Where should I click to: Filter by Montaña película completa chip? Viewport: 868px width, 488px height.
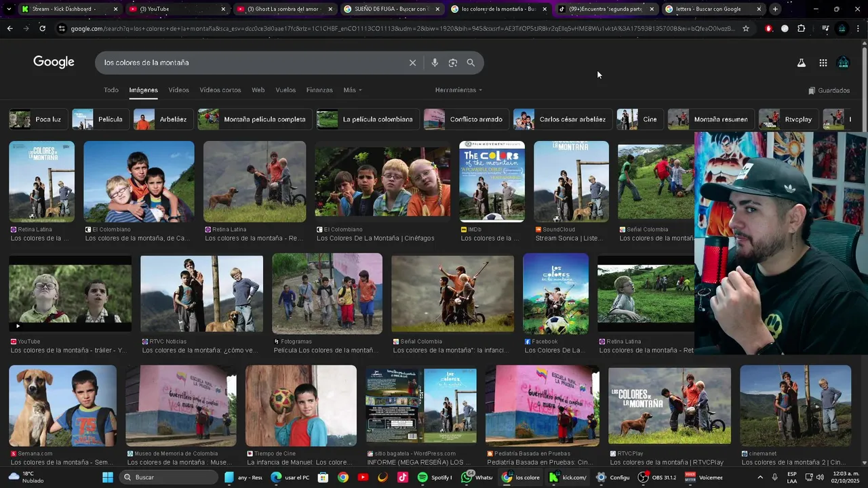(254, 119)
